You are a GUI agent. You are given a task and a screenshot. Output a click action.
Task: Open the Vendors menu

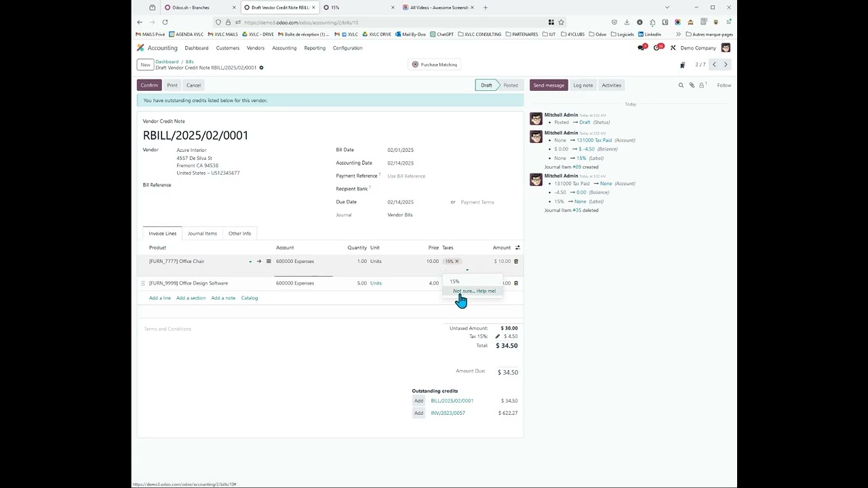click(x=256, y=48)
